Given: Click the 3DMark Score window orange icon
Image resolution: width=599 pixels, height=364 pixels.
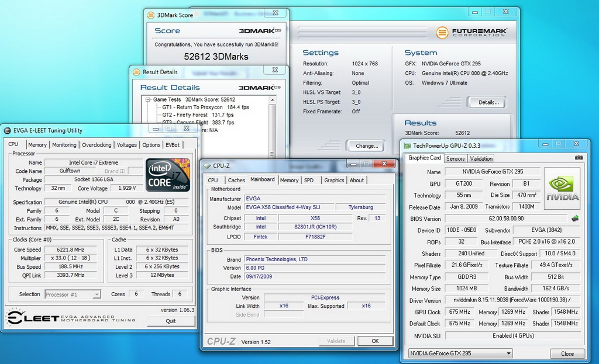Looking at the screenshot, I should pyautogui.click(x=151, y=15).
